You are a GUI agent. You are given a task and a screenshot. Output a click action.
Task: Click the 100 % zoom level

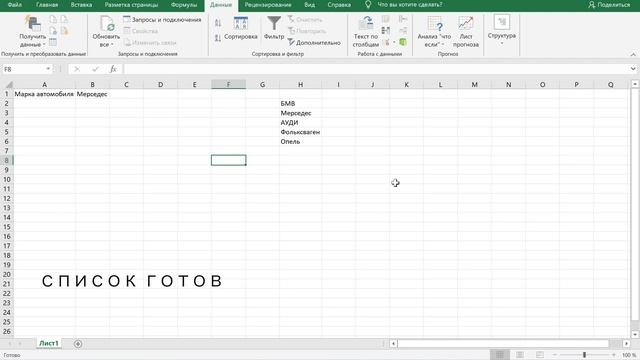(630, 355)
